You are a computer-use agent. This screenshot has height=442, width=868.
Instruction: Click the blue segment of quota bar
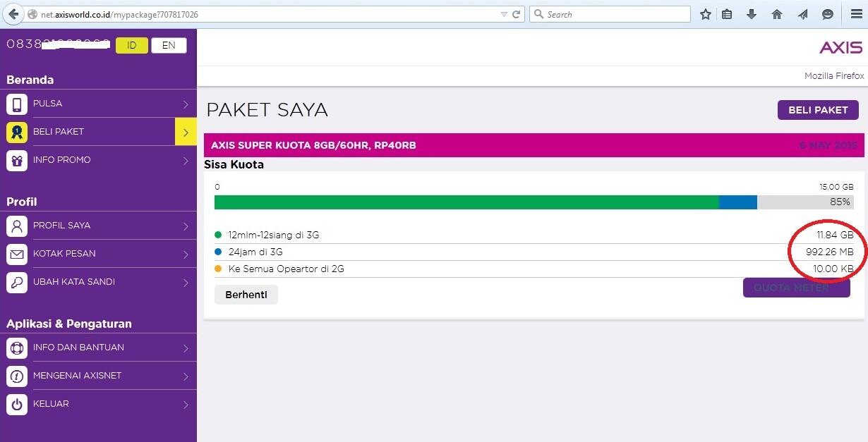pos(738,202)
